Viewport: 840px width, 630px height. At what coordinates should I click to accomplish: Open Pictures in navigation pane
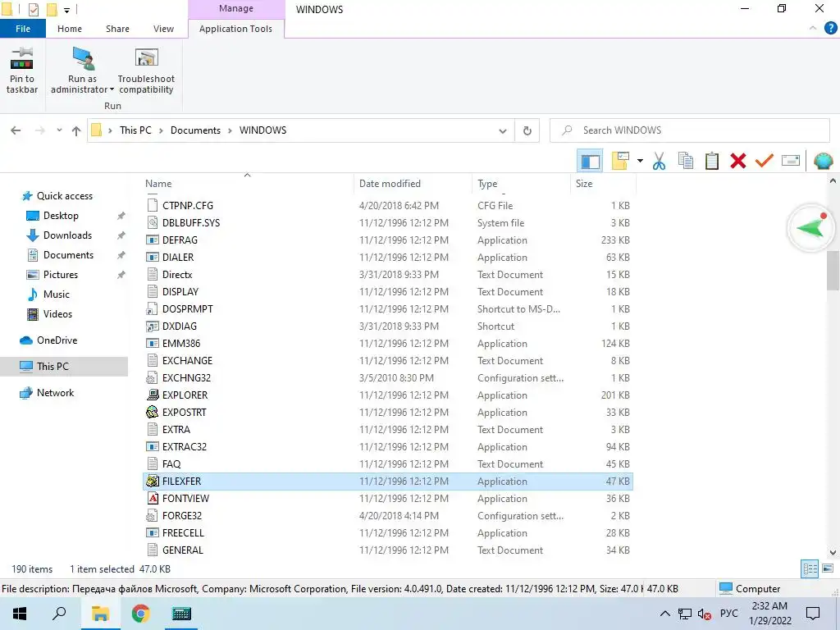[61, 275]
